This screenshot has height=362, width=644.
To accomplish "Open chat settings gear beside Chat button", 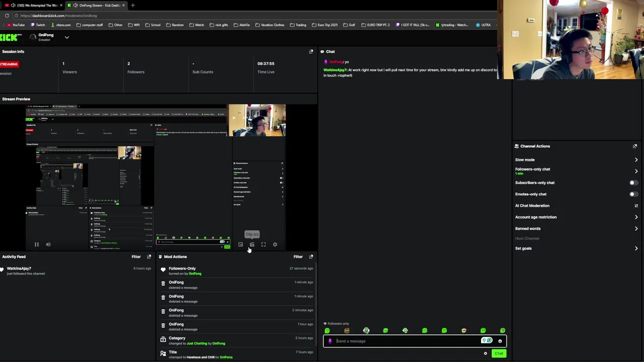I will [x=486, y=353].
